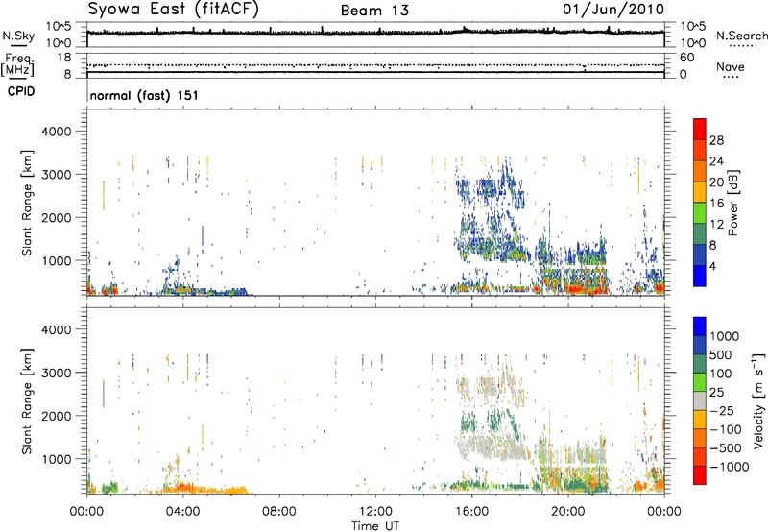Select the "12:00" time tick label
768x532 pixels.
coord(375,512)
